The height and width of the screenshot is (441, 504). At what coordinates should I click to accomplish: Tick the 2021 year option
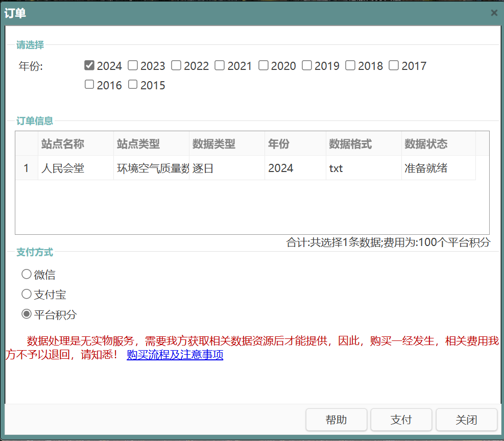(220, 65)
